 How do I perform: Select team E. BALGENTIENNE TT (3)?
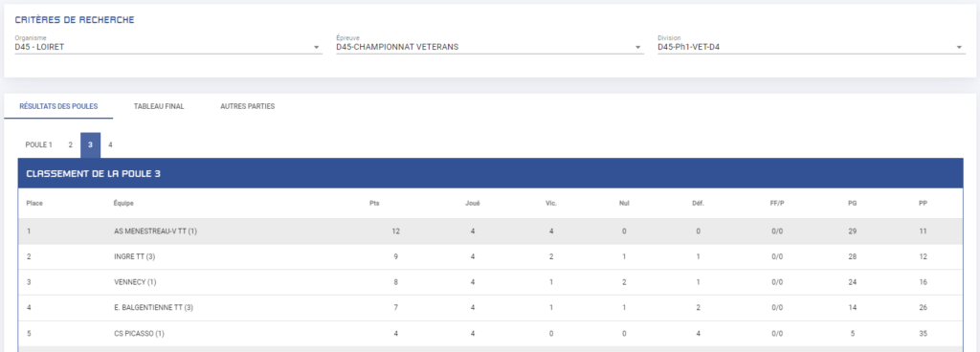coord(154,308)
